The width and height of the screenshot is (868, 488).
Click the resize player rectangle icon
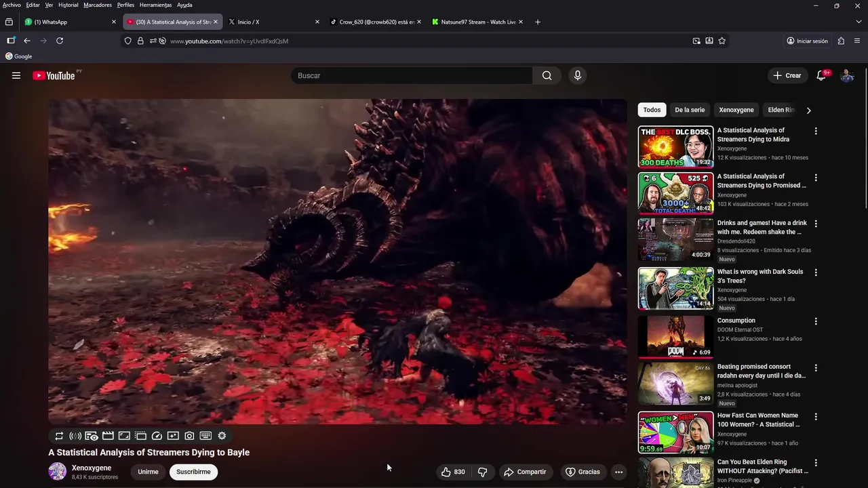pos(124,436)
